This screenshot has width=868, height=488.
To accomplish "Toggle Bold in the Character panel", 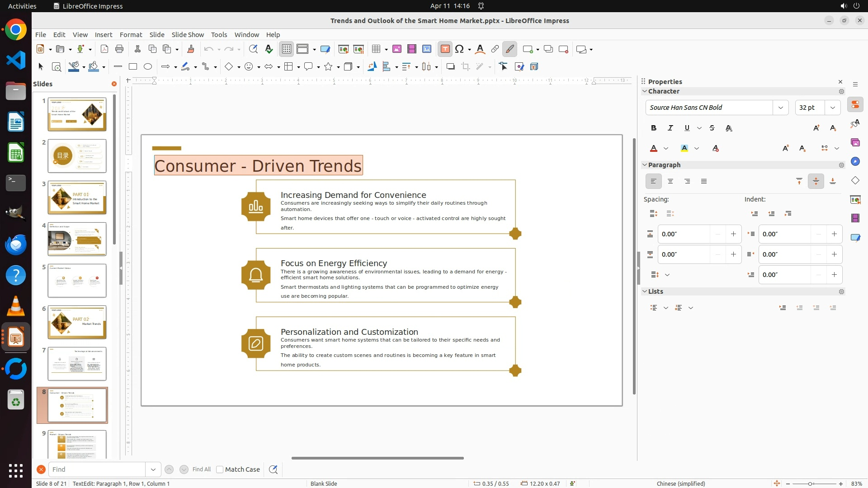I will pos(653,128).
